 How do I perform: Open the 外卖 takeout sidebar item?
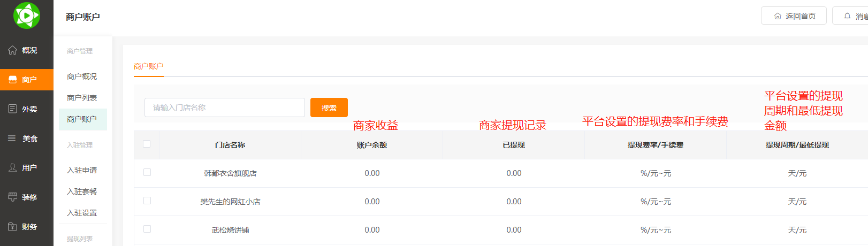point(27,109)
